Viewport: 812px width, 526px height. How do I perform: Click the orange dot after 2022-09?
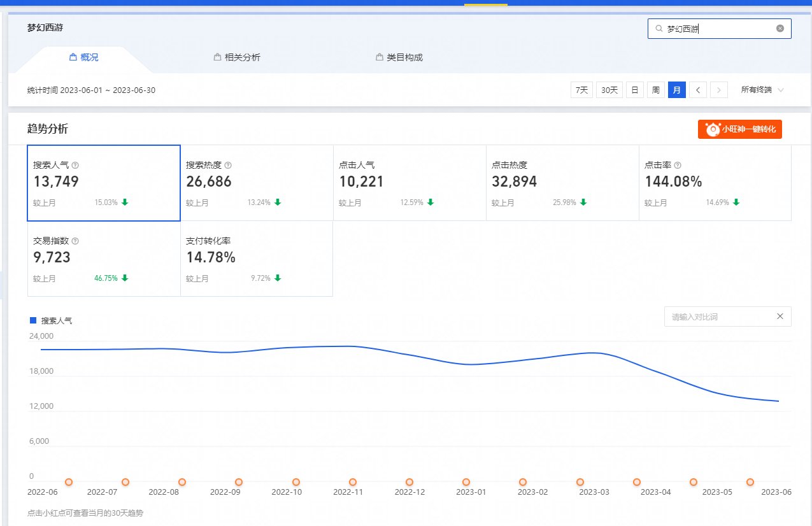(x=239, y=482)
